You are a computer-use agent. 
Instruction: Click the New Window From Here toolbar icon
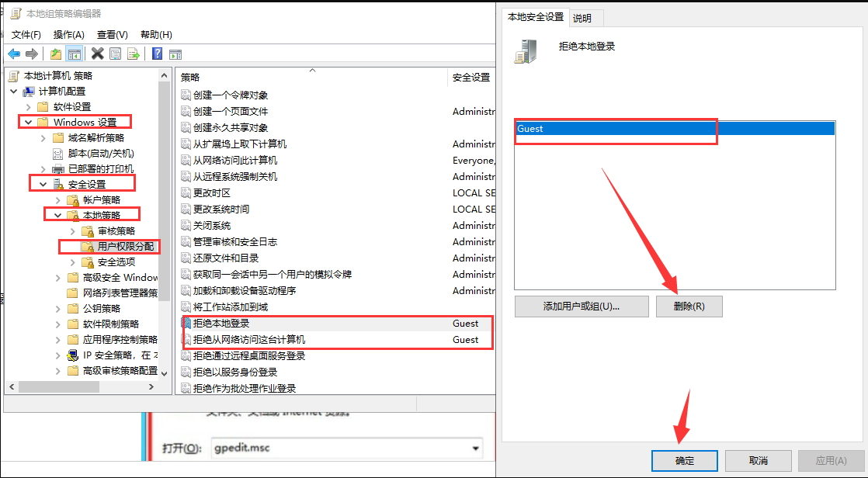tap(174, 53)
